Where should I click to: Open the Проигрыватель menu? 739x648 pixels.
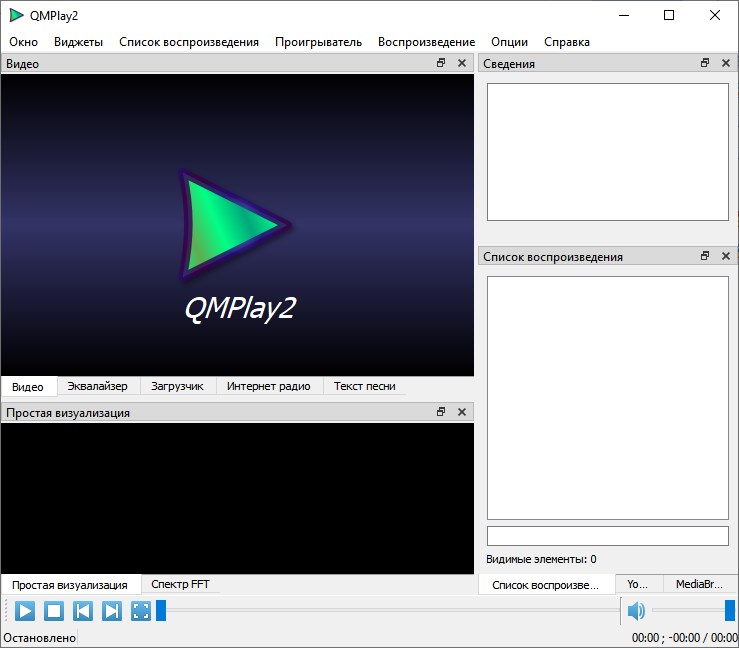(x=318, y=42)
